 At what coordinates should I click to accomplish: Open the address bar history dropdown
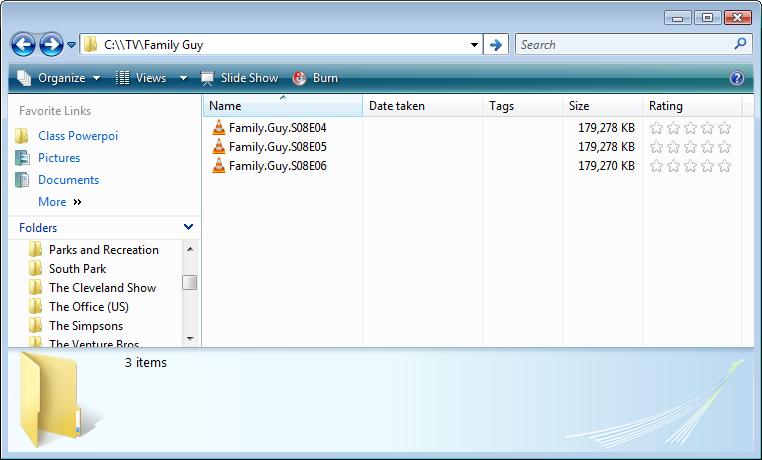point(474,45)
